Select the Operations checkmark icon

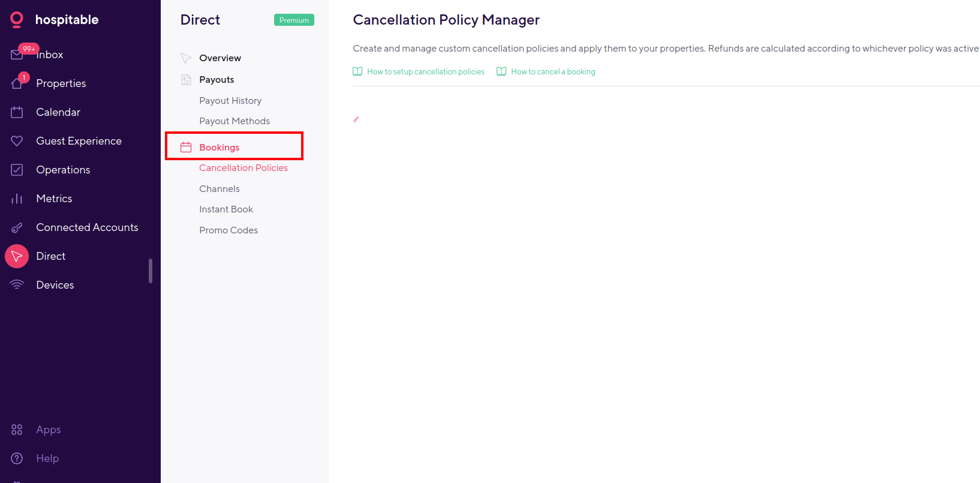(17, 170)
